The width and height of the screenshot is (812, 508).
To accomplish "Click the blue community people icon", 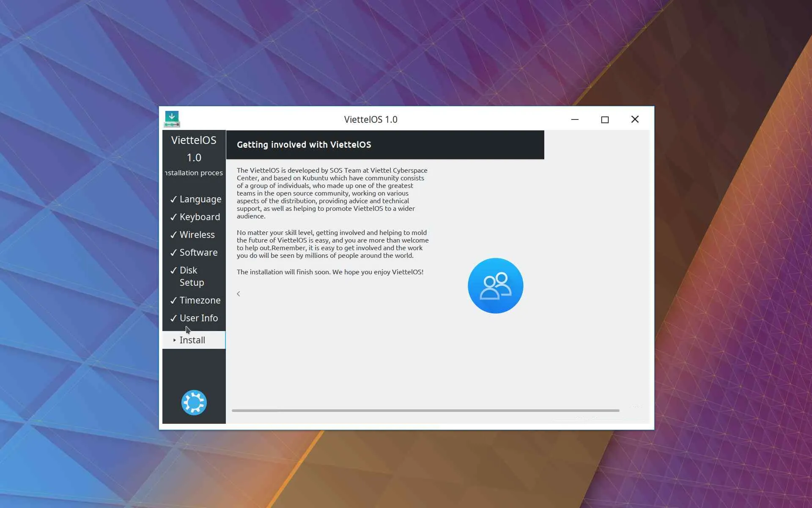I will pos(495,286).
